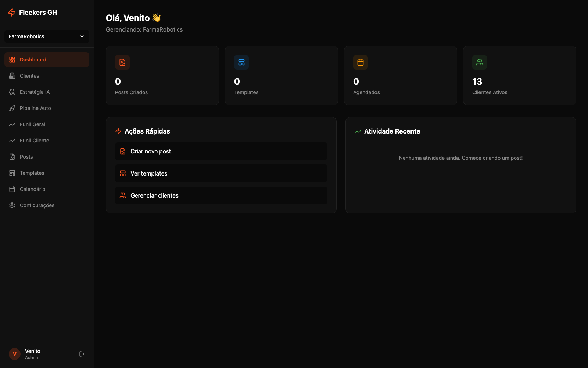Click the Nenhuma atividade ainda message
588x368 pixels.
click(461, 158)
